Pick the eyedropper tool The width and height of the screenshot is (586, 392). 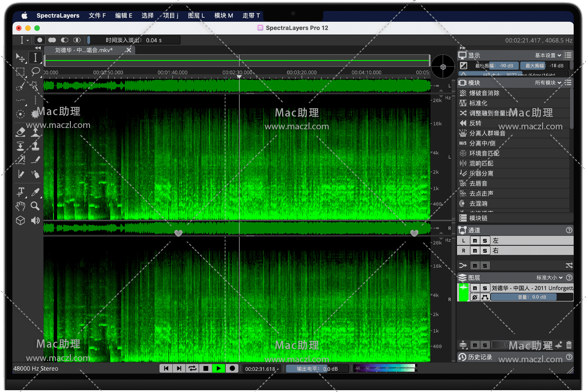point(36,192)
